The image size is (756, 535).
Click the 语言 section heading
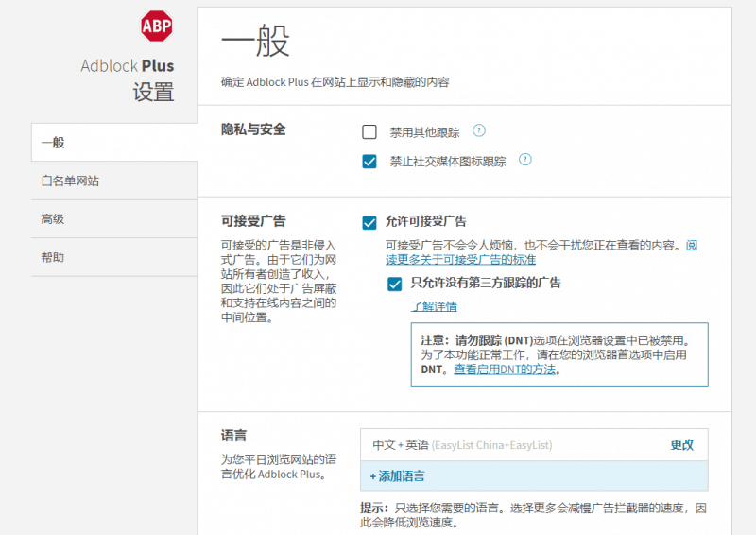[233, 436]
